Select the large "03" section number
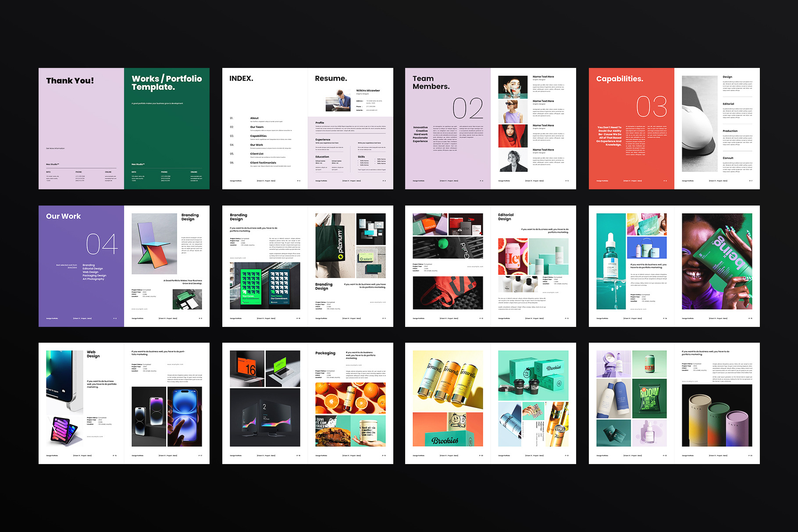 pos(651,106)
